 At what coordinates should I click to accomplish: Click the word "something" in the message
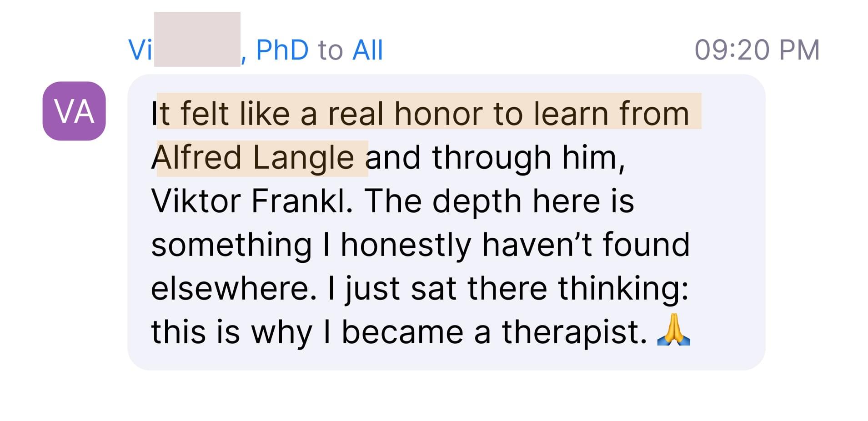(x=231, y=245)
